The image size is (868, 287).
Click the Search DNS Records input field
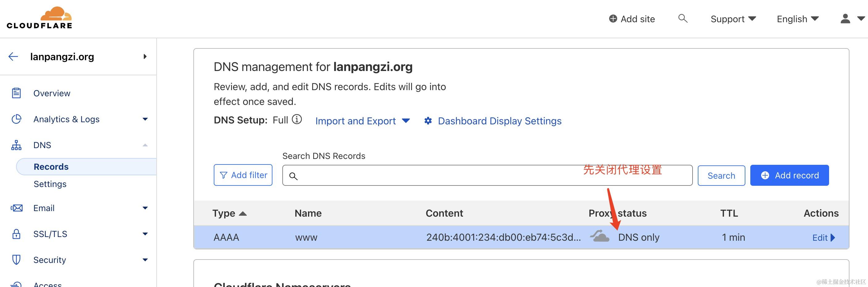pos(487,175)
